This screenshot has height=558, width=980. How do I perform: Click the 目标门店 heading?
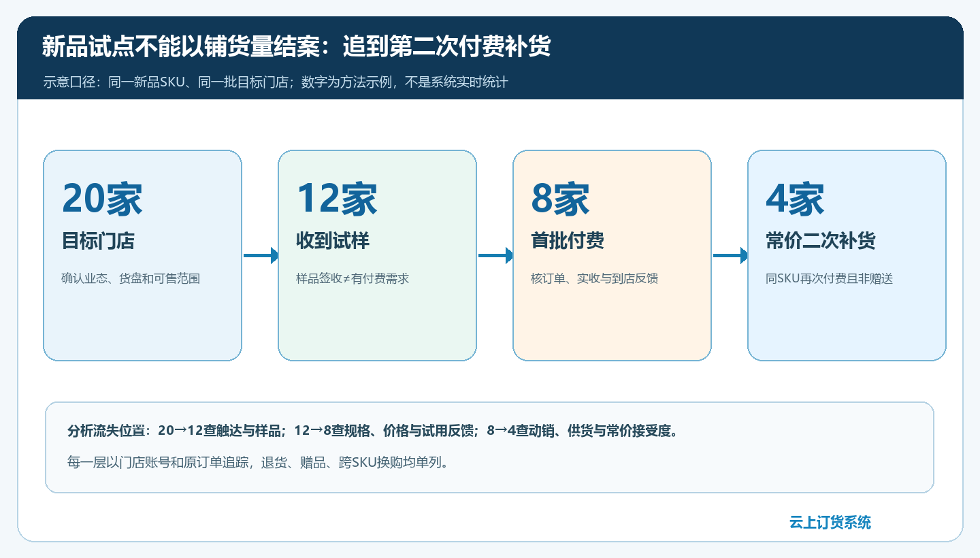98,241
